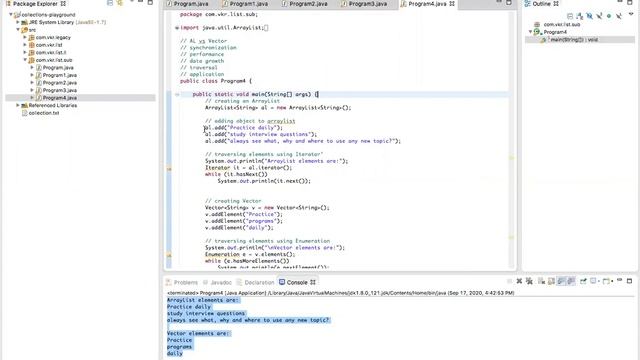Place cursor on 'public class Program4' line
Image resolution: width=640 pixels, height=360 pixels.
216,81
